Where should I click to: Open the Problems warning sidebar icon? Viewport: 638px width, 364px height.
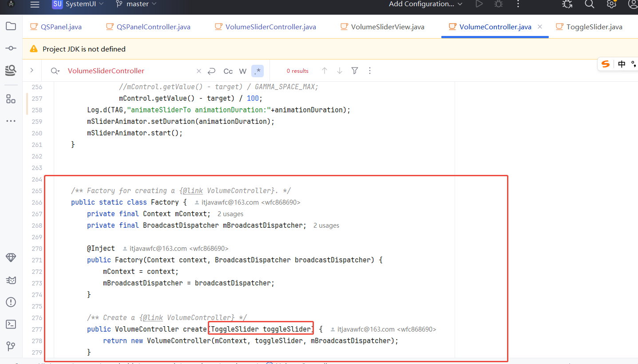point(11,302)
